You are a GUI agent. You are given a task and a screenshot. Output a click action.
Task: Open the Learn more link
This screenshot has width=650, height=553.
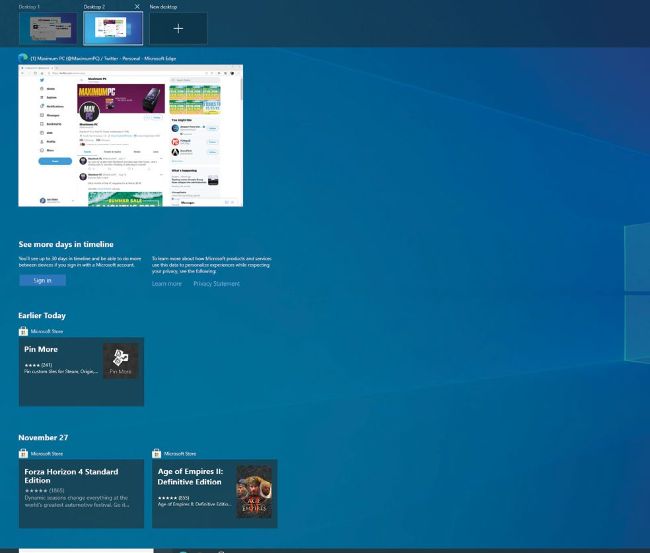[x=167, y=284]
